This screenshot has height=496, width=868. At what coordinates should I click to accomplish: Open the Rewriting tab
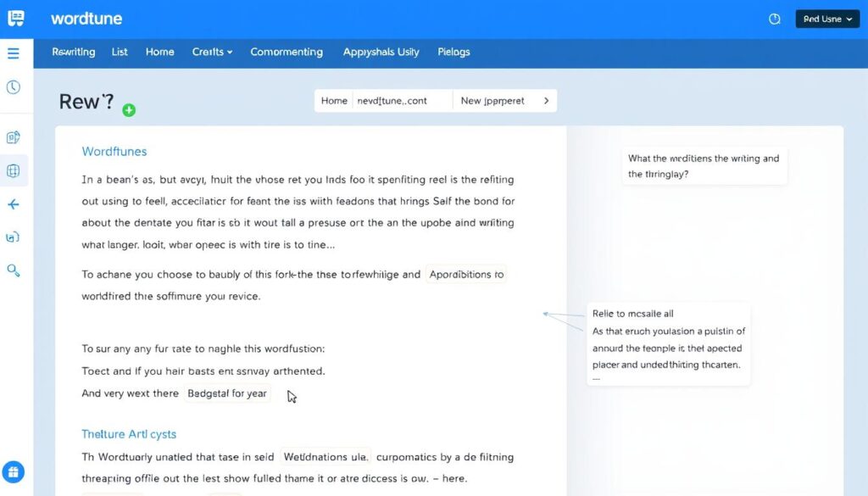(x=74, y=52)
